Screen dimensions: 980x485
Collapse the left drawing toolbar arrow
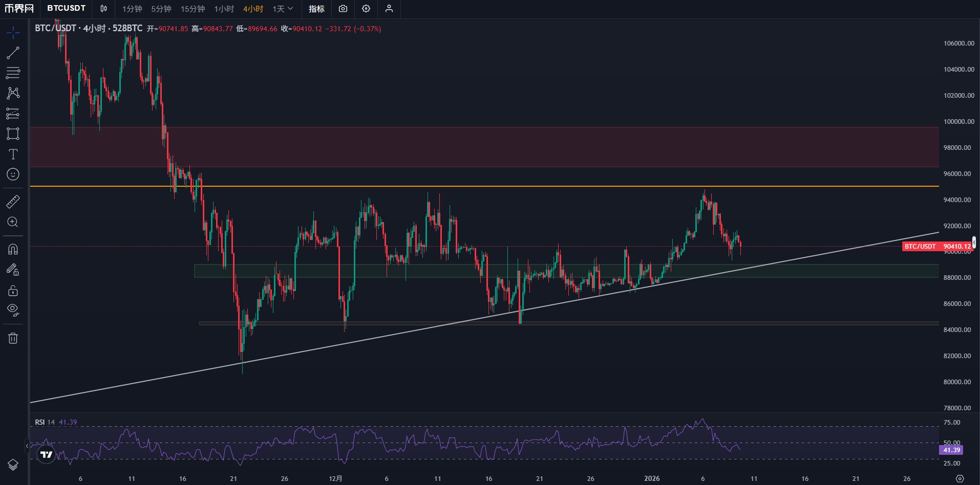(x=27, y=446)
